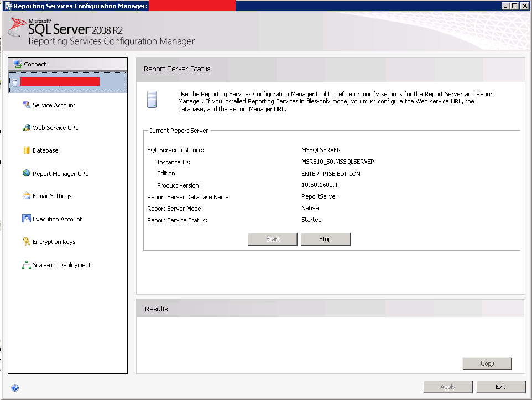Open the E-mail Settings page
Screen dimensions: 532x400
[x=52, y=196]
